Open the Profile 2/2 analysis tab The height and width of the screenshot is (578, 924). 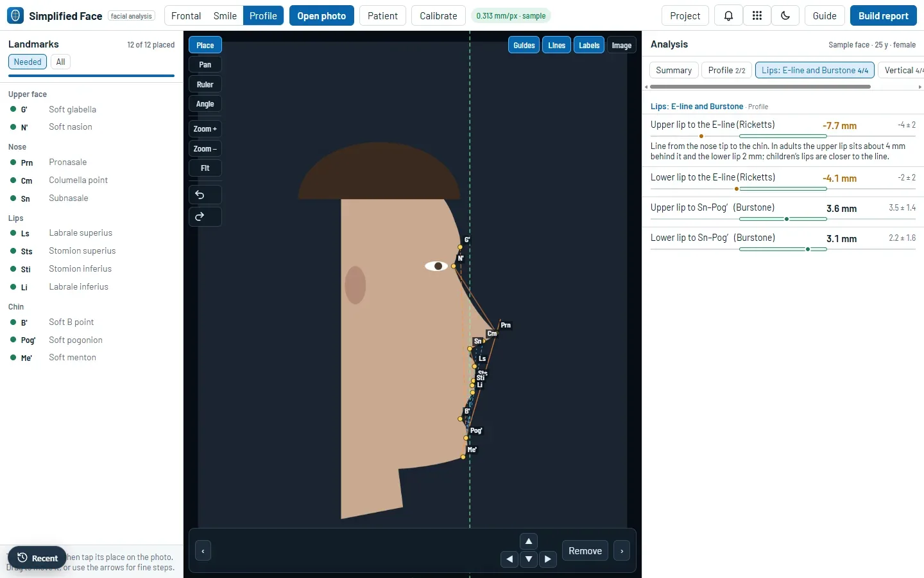(726, 70)
